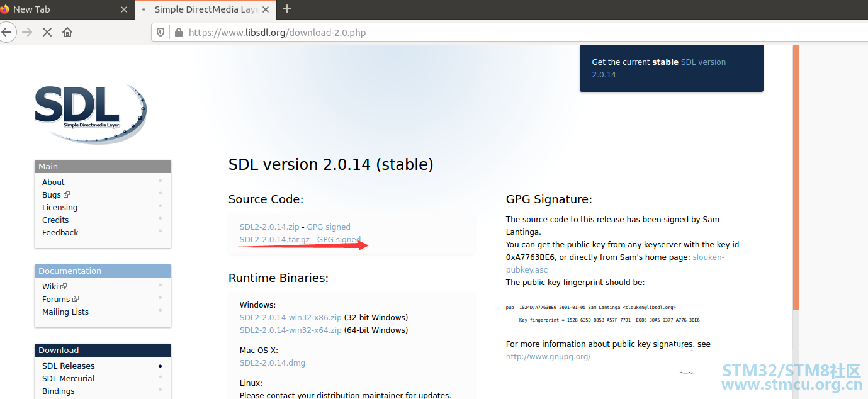Click the 'Mac OS X:' label

click(259, 350)
